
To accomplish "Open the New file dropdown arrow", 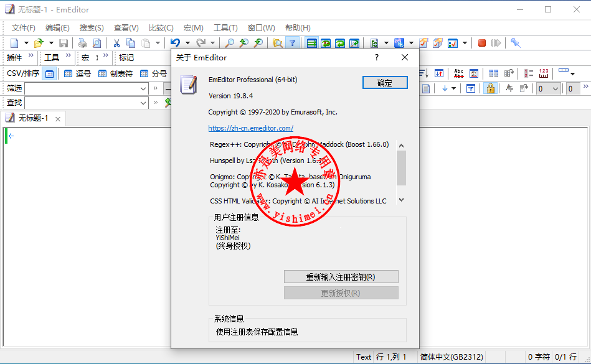I will click(x=26, y=43).
